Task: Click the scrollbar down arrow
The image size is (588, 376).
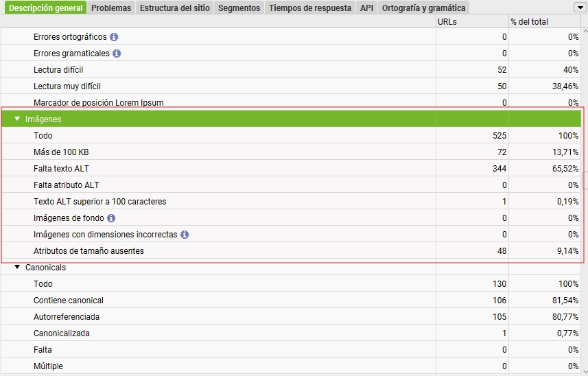Action: click(585, 371)
